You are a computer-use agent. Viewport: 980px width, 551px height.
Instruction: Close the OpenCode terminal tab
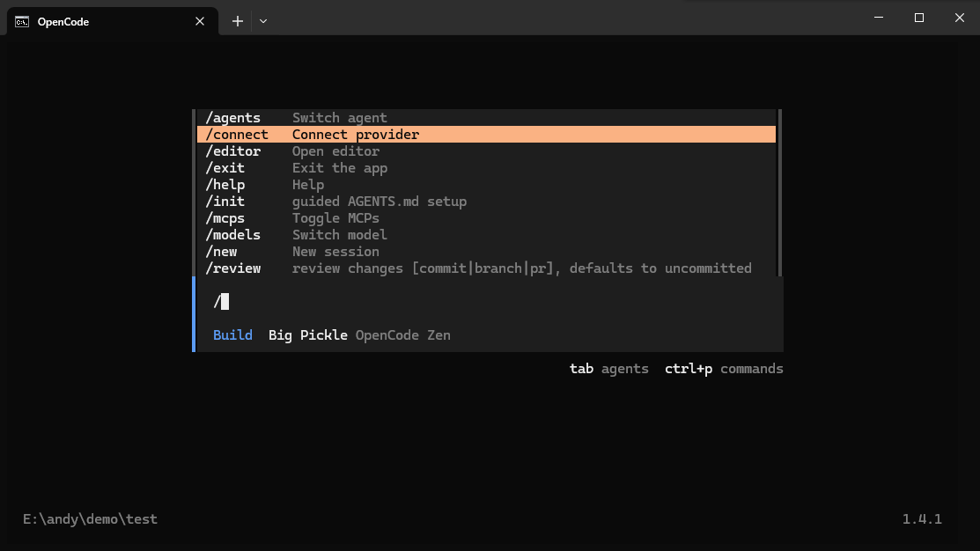tap(199, 22)
